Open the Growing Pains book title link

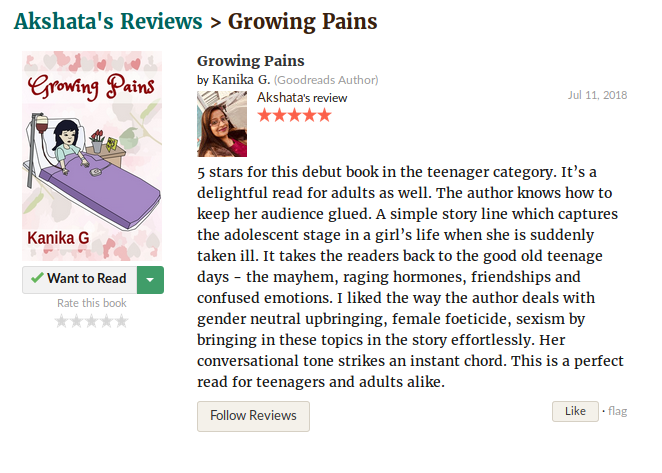pyautogui.click(x=251, y=61)
